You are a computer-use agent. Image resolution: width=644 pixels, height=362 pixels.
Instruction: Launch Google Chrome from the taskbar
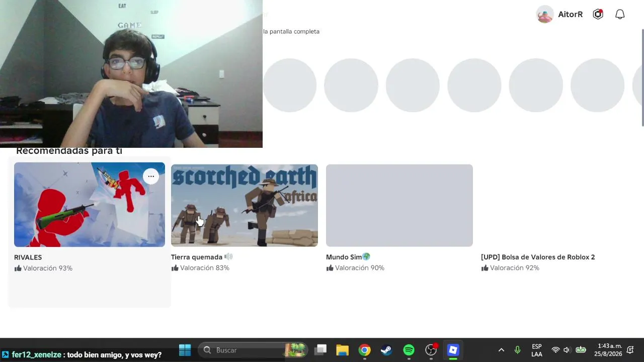tap(365, 350)
